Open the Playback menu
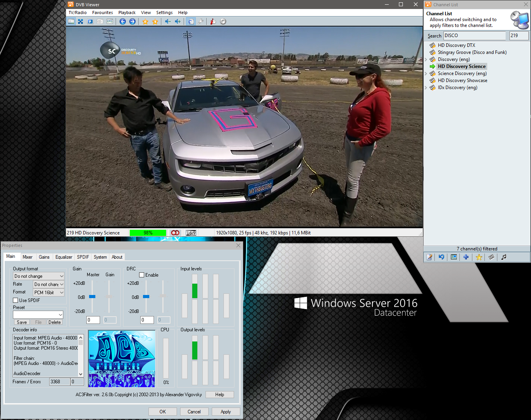The image size is (531, 420). (x=127, y=13)
